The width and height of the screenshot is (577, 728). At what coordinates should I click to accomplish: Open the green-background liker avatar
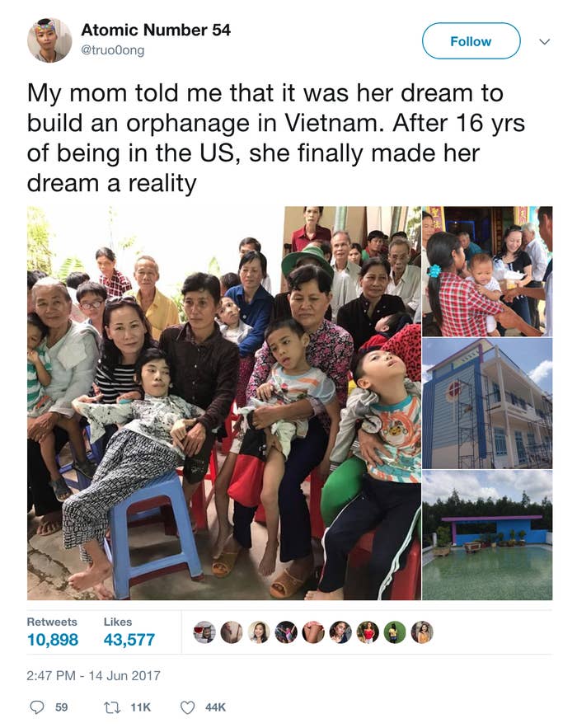395,632
